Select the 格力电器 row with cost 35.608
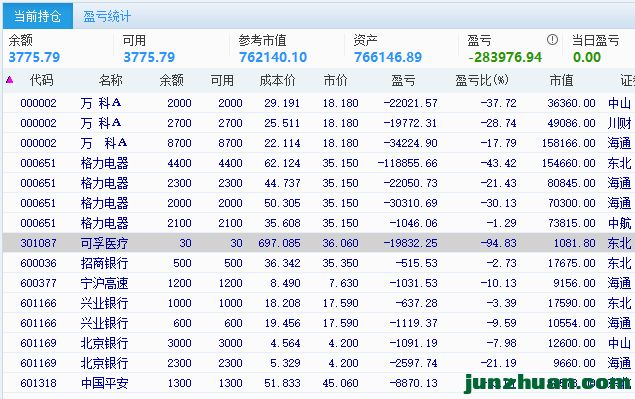The width and height of the screenshot is (635, 399). (319, 223)
